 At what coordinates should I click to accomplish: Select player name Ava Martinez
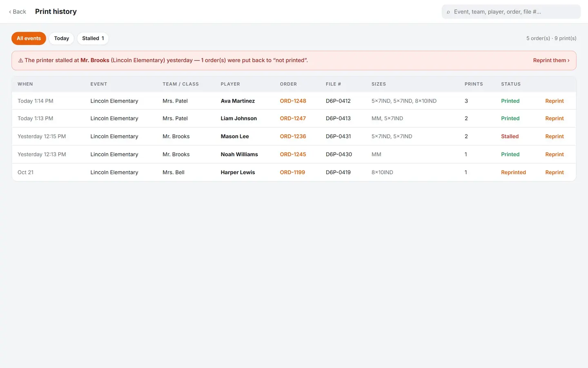(238, 101)
